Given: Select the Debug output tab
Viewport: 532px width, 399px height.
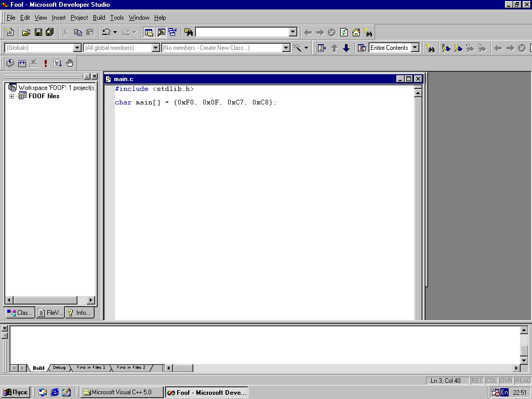Looking at the screenshot, I should point(59,367).
